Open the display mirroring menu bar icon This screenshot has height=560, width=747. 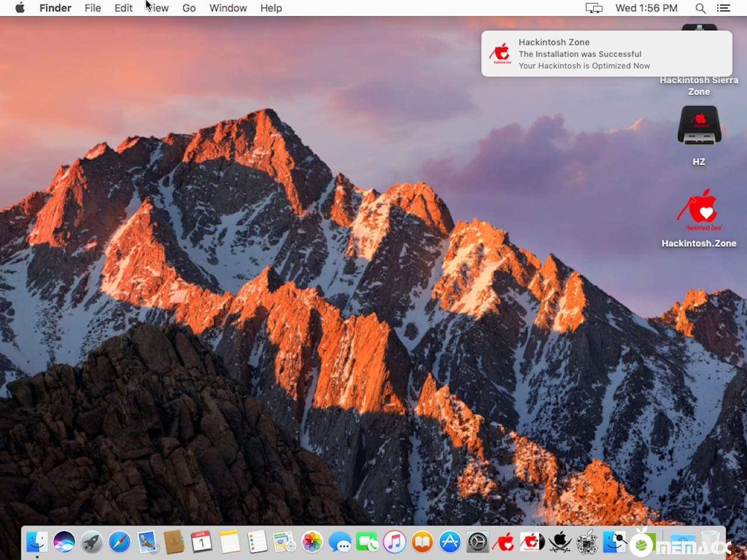point(594,8)
